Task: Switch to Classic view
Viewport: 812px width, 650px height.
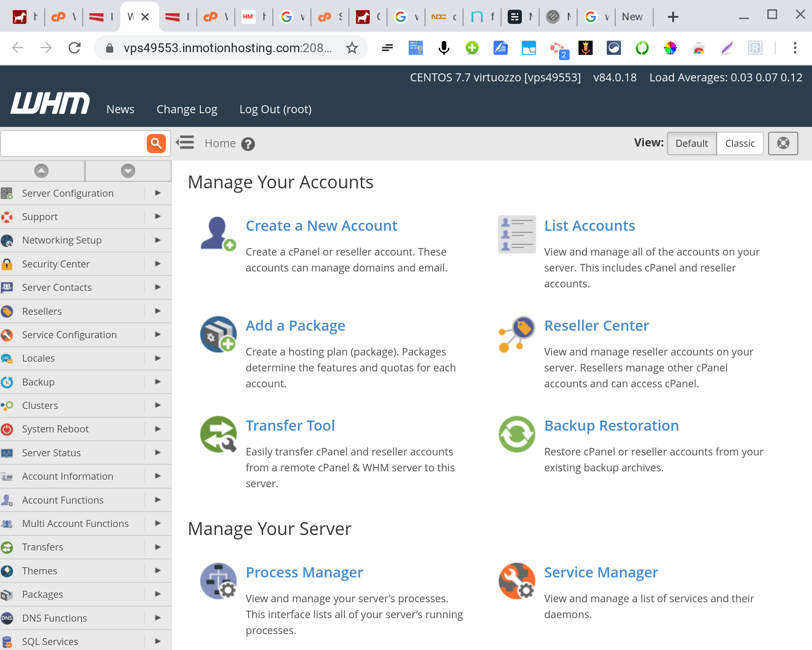Action: coord(740,143)
